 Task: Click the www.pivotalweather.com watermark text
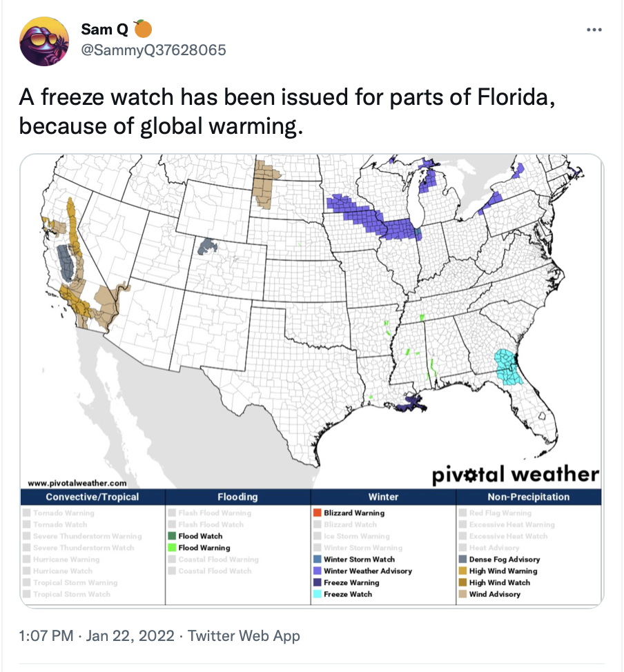coord(77,483)
